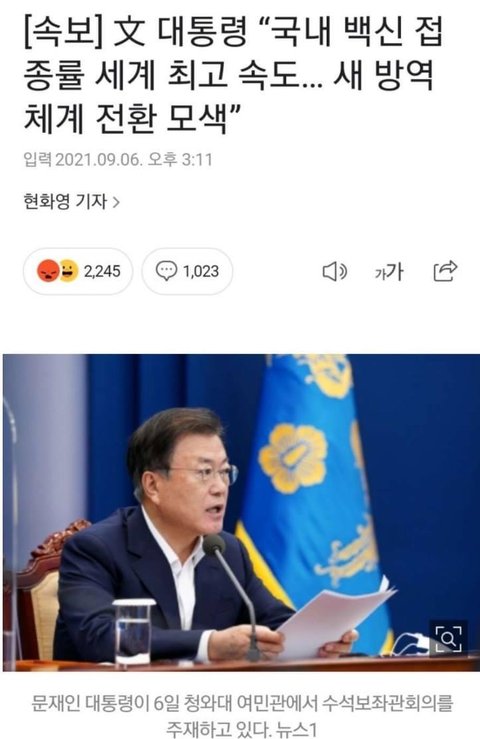
Task: Click the white papers held in photo
Action: coord(335,616)
